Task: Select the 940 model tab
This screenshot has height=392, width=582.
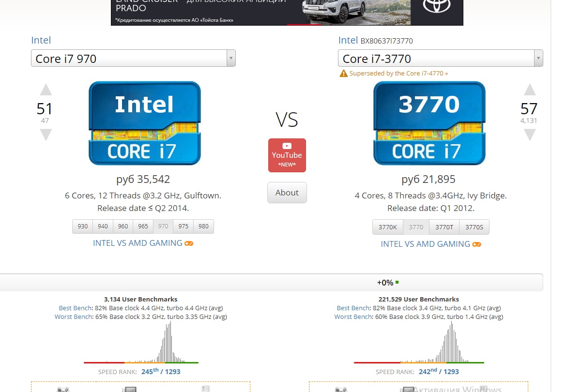Action: coord(103,226)
